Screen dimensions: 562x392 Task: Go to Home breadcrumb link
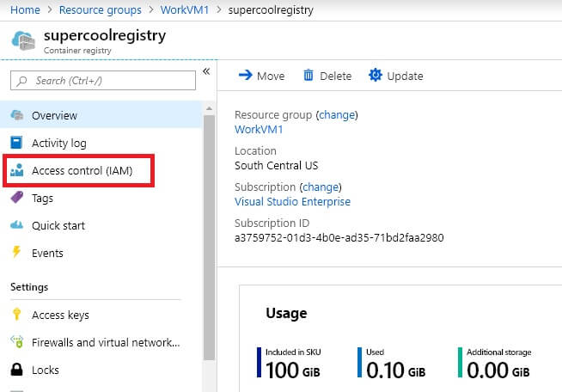[25, 9]
